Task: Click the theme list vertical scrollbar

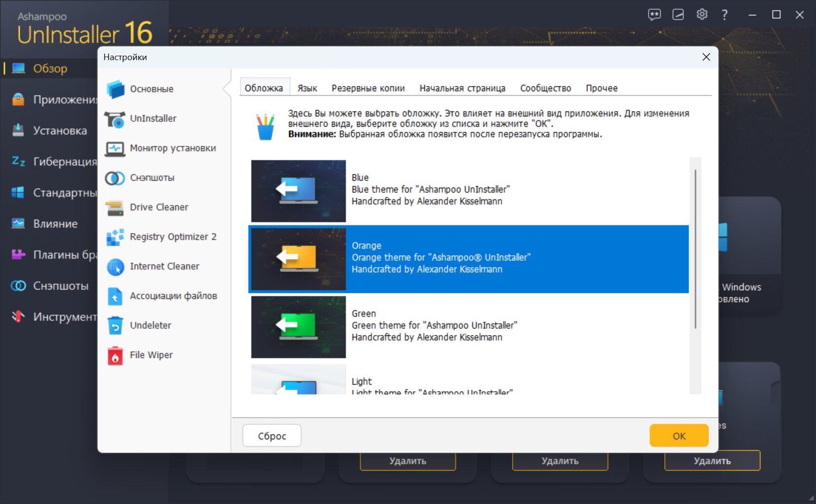Action: [695, 249]
